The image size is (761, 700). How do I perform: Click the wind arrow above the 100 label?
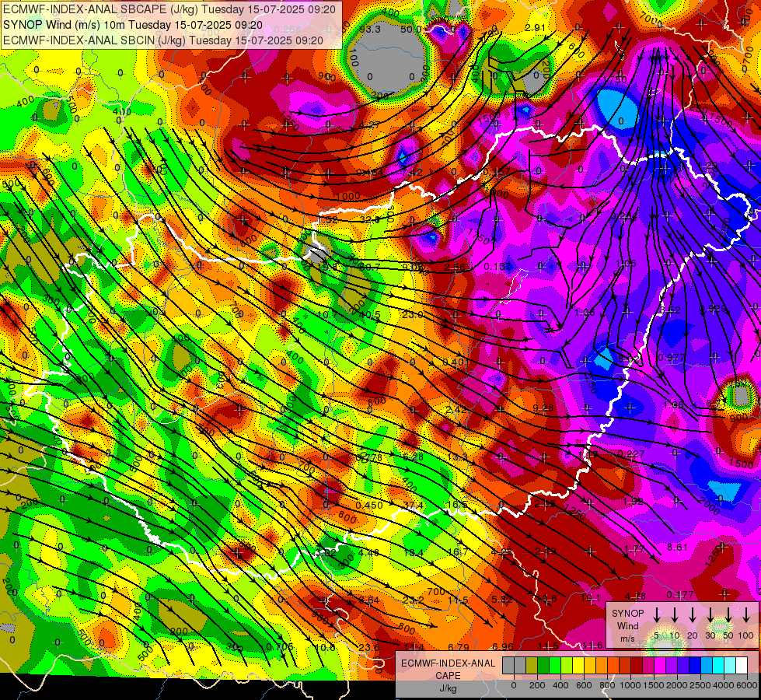[x=746, y=614]
